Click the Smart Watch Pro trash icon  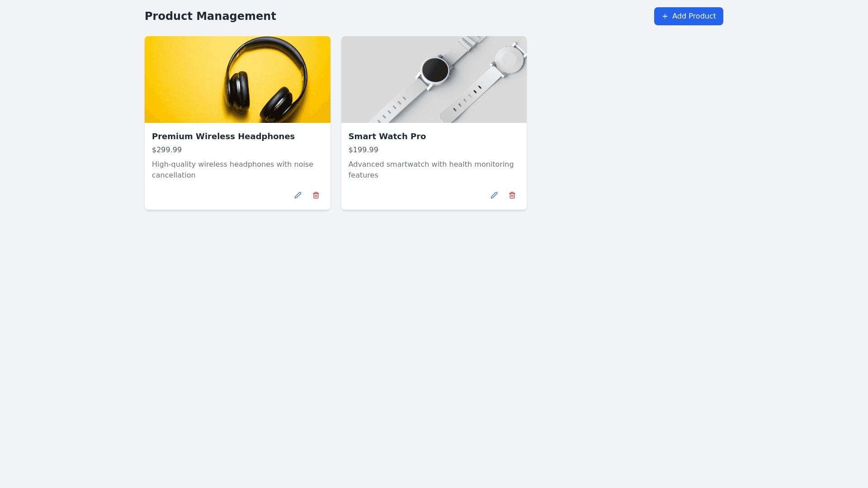point(512,195)
